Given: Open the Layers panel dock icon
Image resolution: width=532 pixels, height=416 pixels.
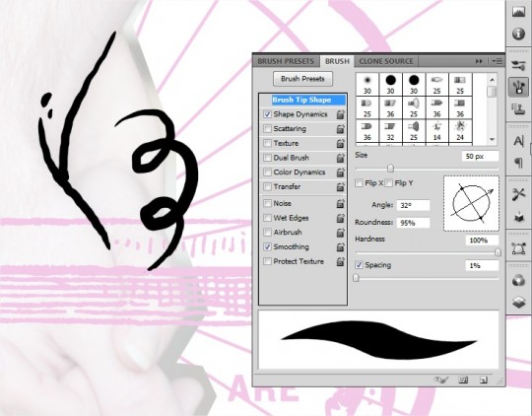Looking at the screenshot, I should [518, 302].
